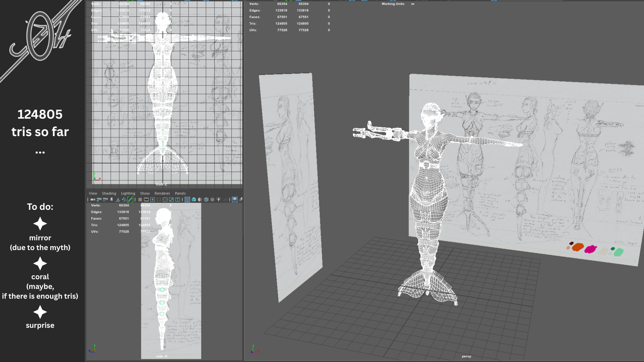Open the Renderer menu
Viewport: 644px width, 362px height.
162,193
